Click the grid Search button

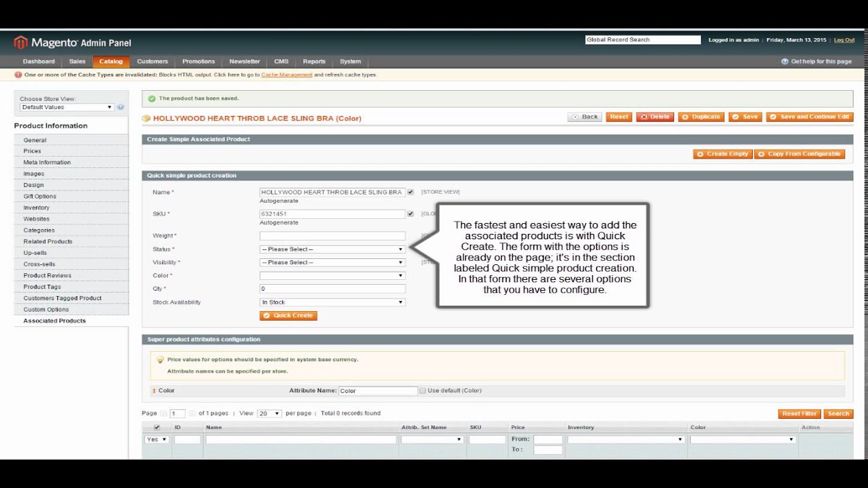pos(838,413)
